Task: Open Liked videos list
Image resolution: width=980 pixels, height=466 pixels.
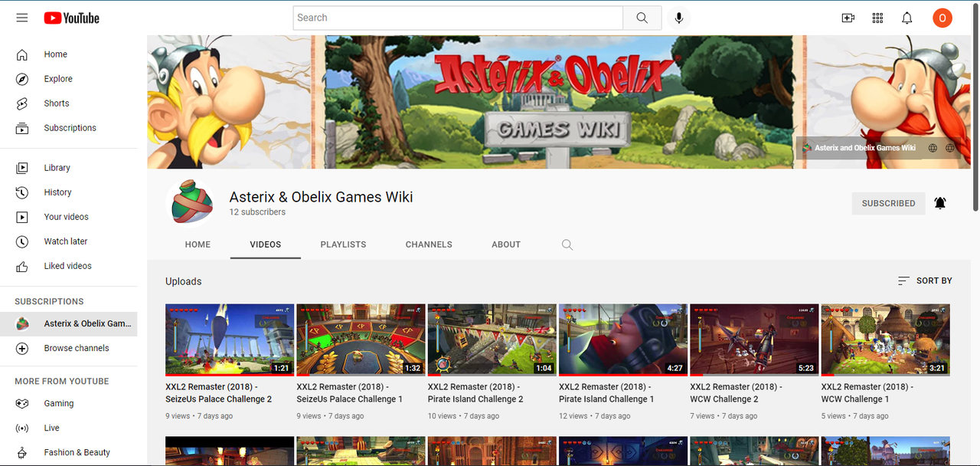Action: coord(69,266)
